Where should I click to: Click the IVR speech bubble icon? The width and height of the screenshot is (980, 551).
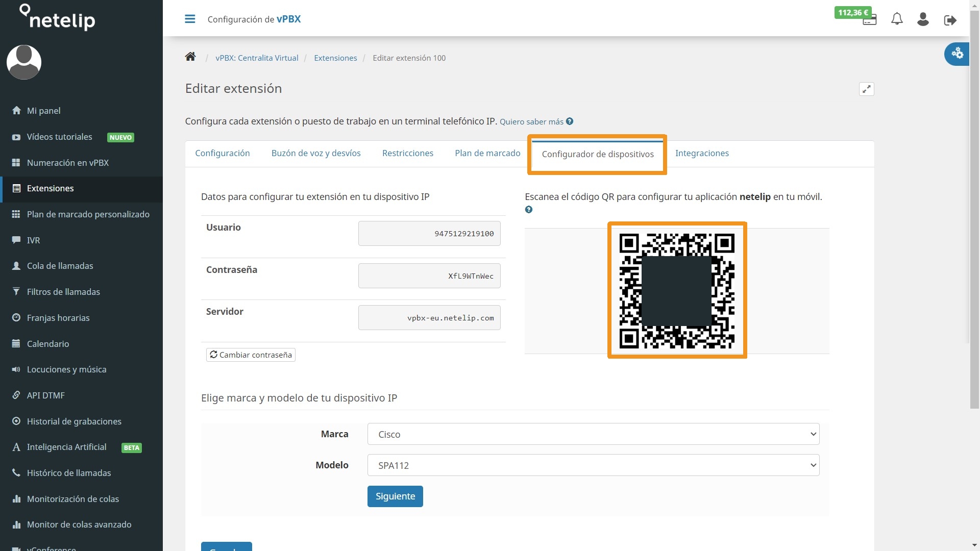[16, 240]
